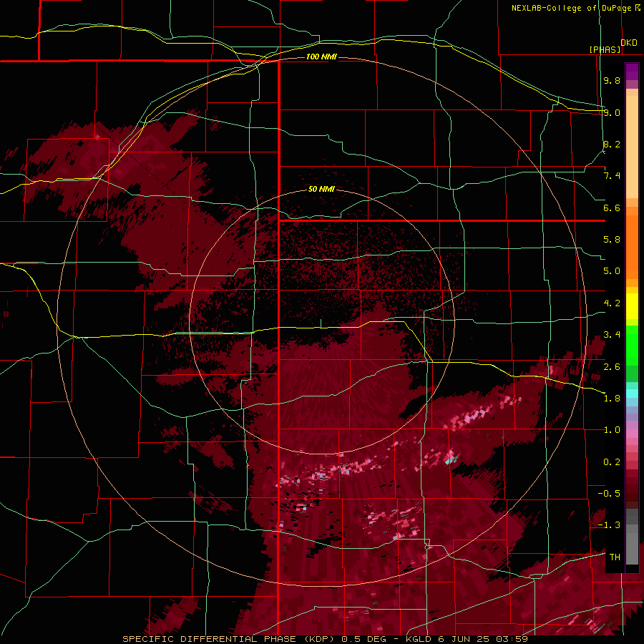The image size is (644, 644).
Task: Click the 9.0 value on color scale
Action: pyautogui.click(x=612, y=112)
